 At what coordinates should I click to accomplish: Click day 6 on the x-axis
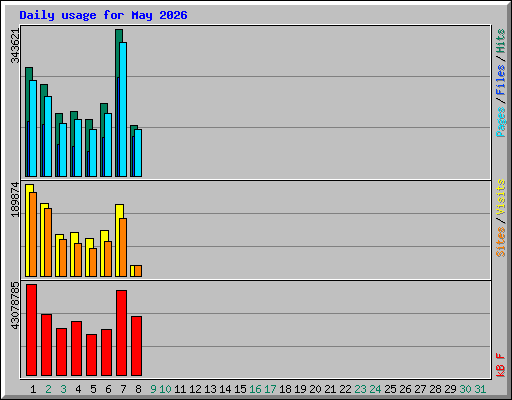click(108, 389)
